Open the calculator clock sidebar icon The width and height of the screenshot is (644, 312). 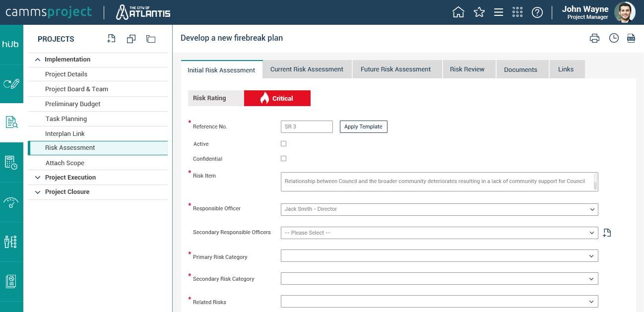(x=11, y=162)
